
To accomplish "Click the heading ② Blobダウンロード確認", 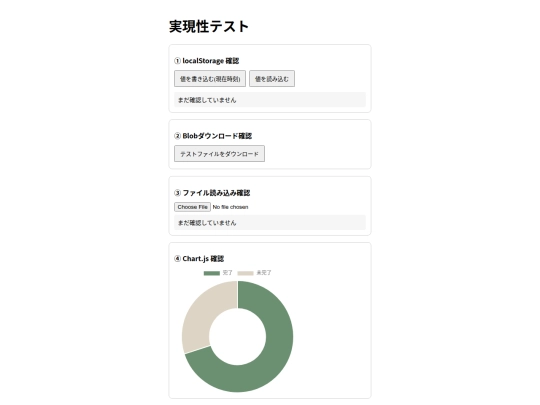I will [x=213, y=136].
